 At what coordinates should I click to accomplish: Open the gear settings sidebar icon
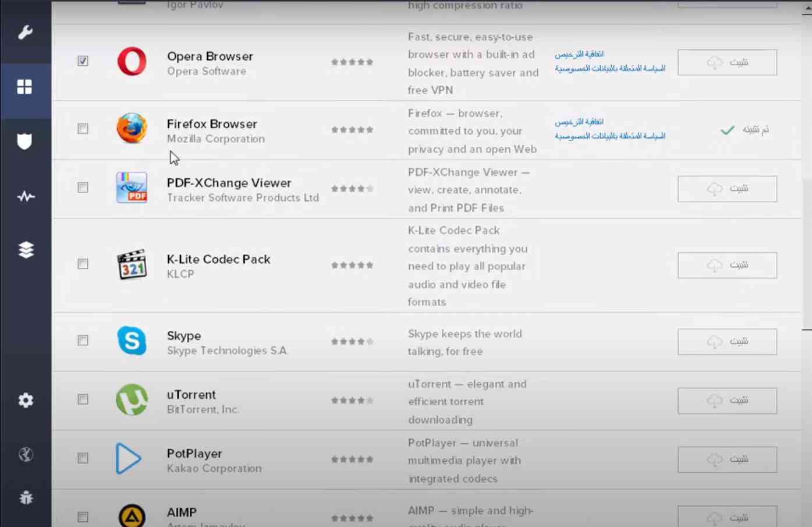pyautogui.click(x=26, y=400)
